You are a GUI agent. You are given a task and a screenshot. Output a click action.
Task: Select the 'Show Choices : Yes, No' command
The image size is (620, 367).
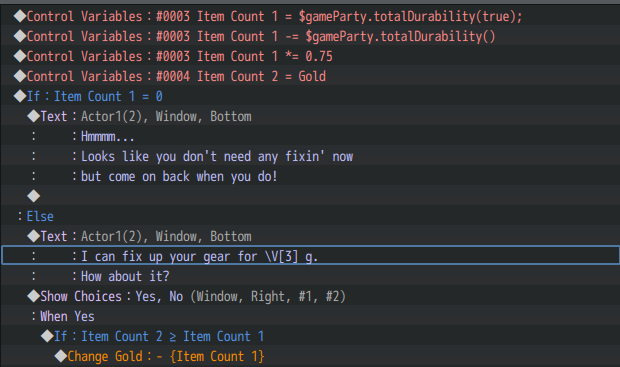[x=310, y=296]
